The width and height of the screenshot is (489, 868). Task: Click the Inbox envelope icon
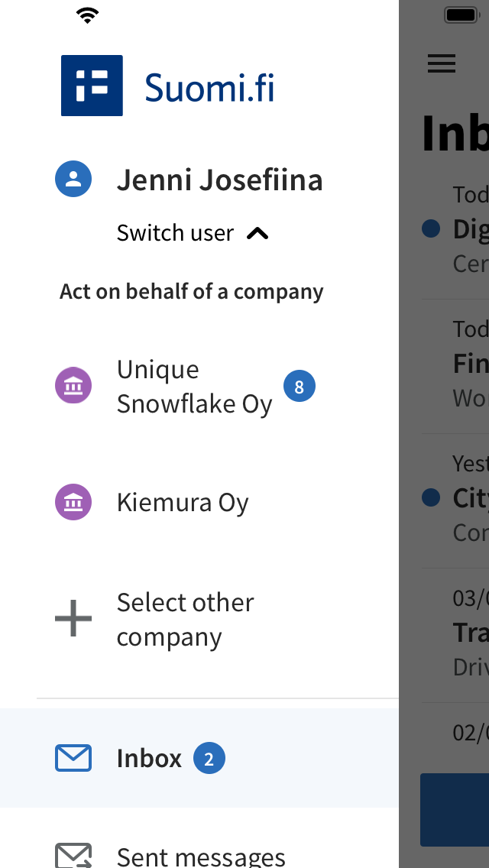click(73, 758)
